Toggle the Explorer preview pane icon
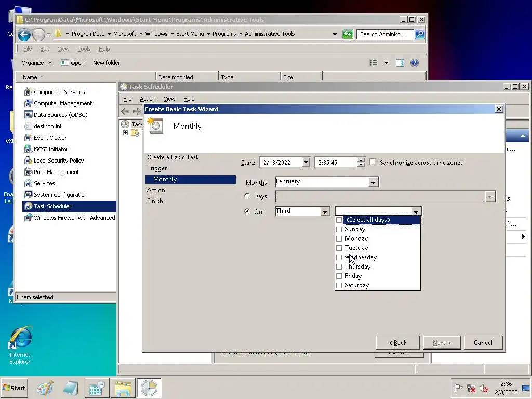This screenshot has height=399, width=532. (x=400, y=63)
